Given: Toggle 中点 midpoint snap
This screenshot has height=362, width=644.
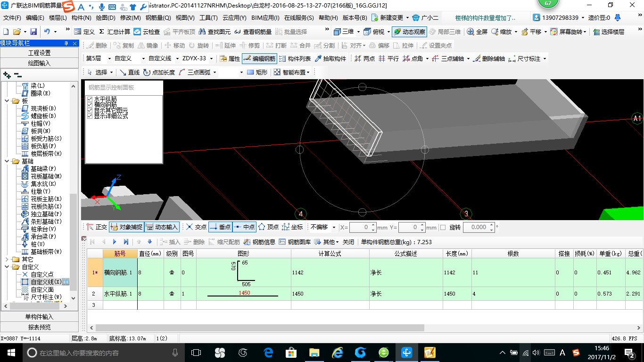Looking at the screenshot, I should tap(244, 227).
